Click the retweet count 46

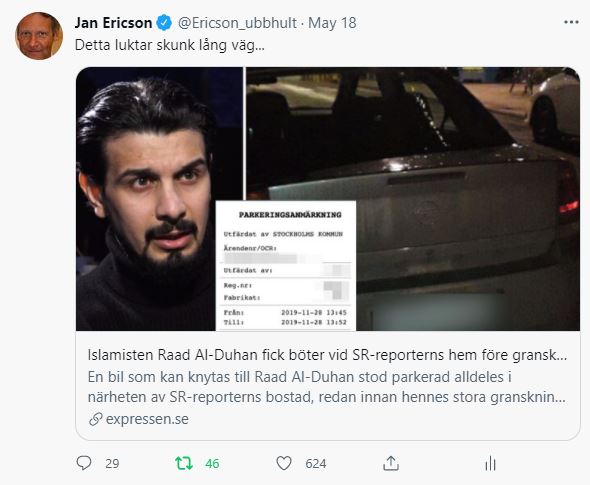212,464
